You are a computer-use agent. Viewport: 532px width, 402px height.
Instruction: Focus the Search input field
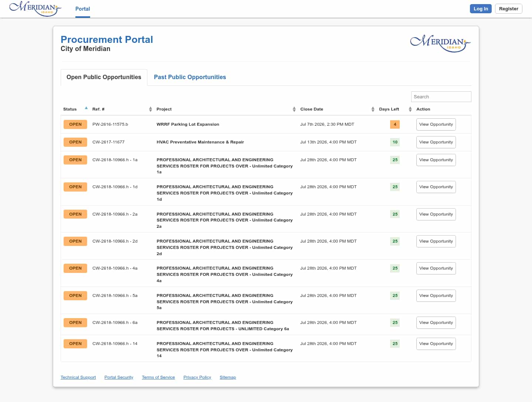point(441,97)
